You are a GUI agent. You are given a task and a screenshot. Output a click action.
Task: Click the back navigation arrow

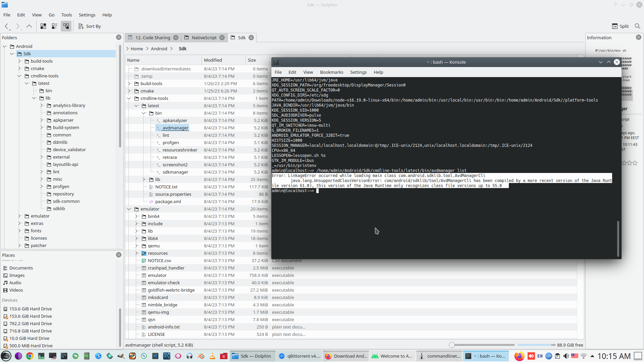(6, 26)
